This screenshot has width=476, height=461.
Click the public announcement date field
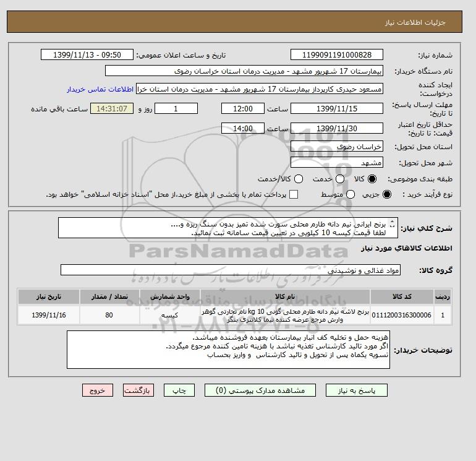click(87, 54)
